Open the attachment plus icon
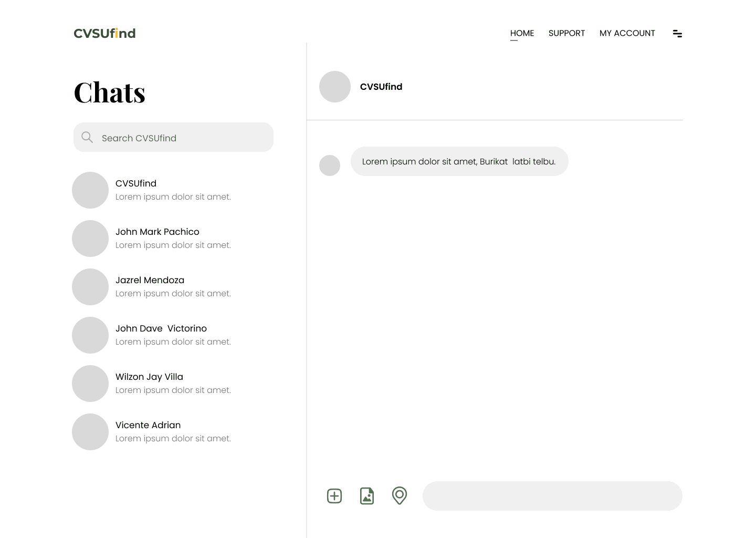Screen dimensions: 756x538 (334, 495)
